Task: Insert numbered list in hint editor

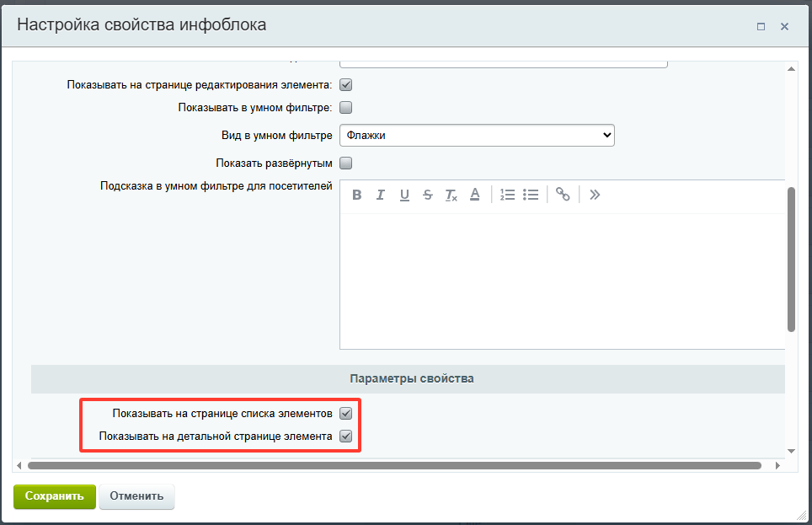Action: 507,195
